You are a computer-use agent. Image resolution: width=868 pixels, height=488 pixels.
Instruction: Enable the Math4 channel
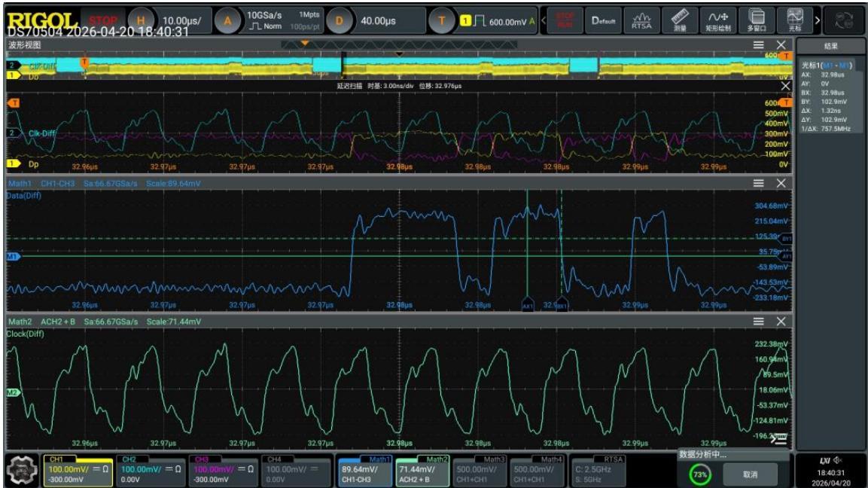[x=537, y=471]
